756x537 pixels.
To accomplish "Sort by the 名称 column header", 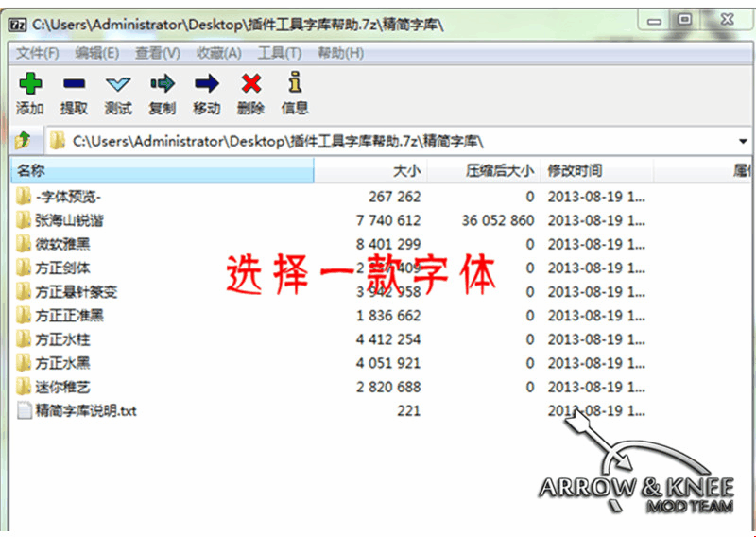I will [163, 170].
